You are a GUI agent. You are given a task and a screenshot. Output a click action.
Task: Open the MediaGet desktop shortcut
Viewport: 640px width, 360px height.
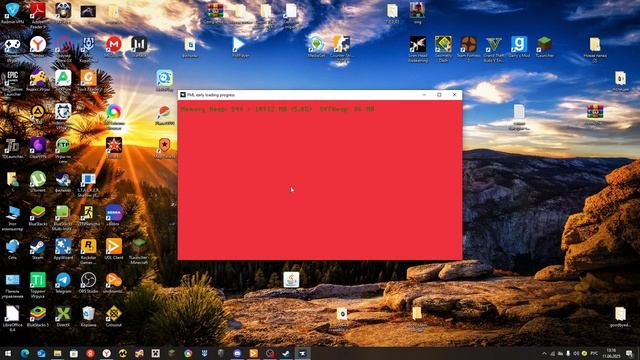click(x=316, y=47)
